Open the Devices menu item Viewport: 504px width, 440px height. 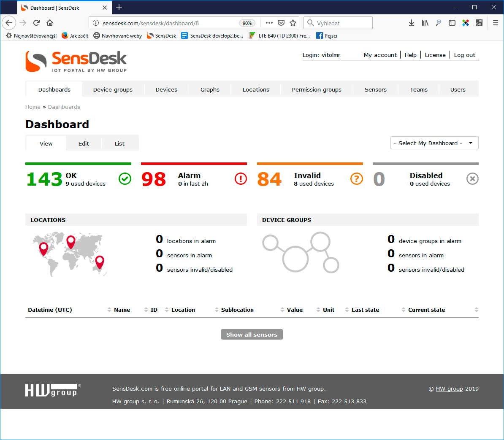pyautogui.click(x=166, y=89)
